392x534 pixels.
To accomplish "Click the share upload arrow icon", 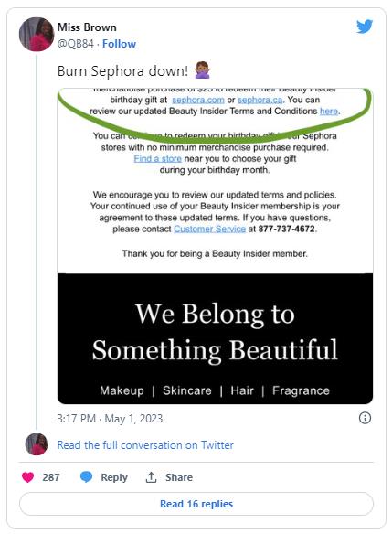I will (x=151, y=477).
